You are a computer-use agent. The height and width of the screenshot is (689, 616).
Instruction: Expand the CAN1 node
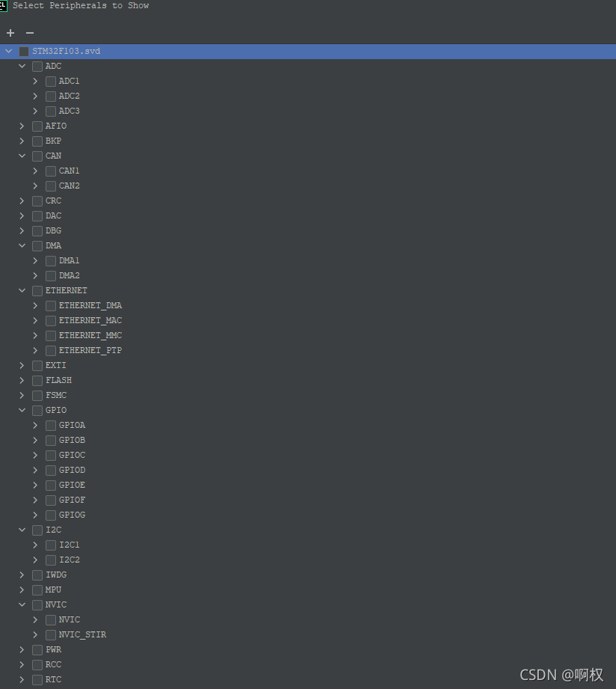coord(35,171)
